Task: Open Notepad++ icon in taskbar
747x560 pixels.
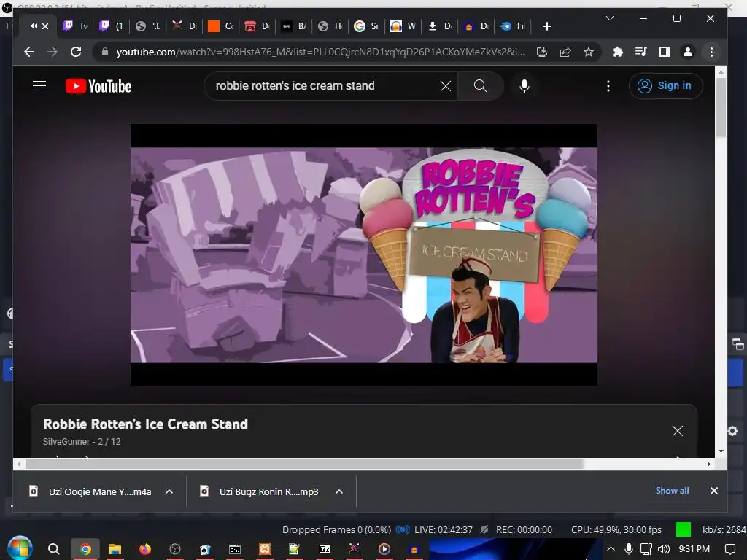Action: [x=294, y=549]
